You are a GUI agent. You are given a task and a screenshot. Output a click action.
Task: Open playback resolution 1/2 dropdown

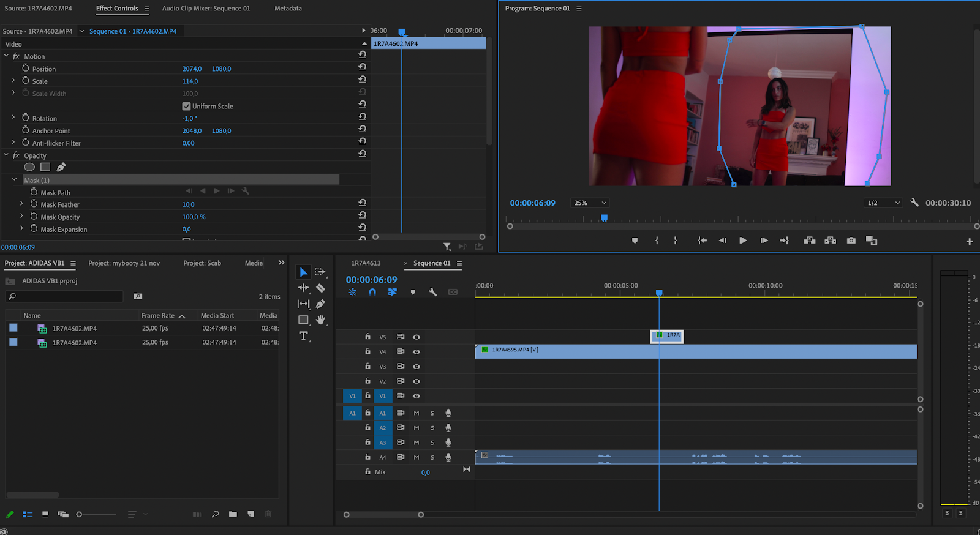(883, 203)
